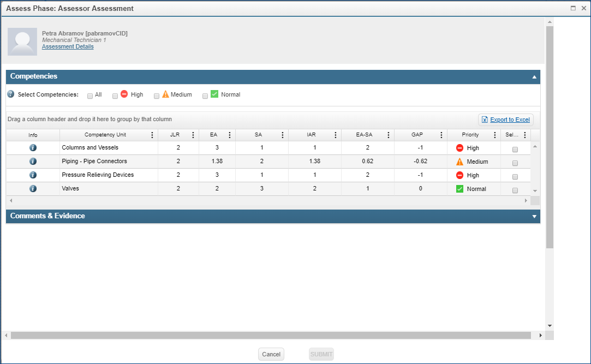The width and height of the screenshot is (591, 364).
Task: Click the Info icon for Piping - Pipe Connectors
Action: tap(33, 161)
